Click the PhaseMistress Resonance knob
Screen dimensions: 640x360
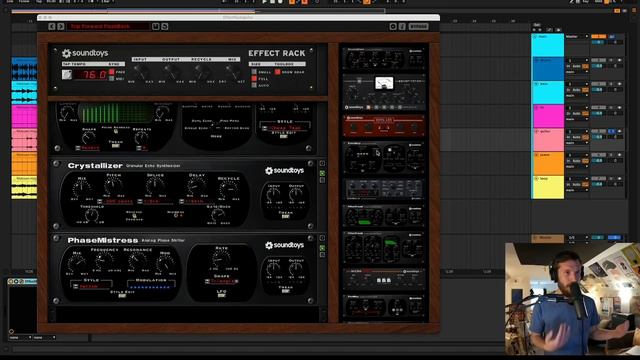[138, 261]
